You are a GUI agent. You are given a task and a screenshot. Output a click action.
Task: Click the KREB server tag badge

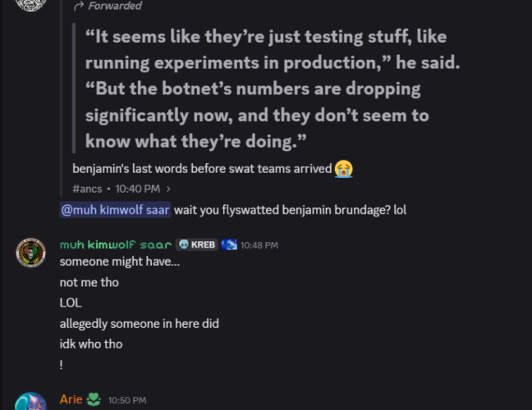[x=197, y=244]
